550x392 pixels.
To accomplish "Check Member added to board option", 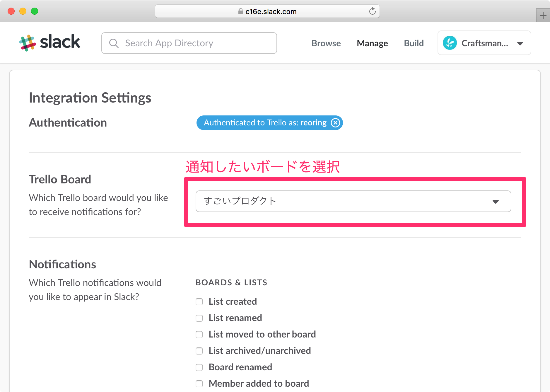I will 199,384.
